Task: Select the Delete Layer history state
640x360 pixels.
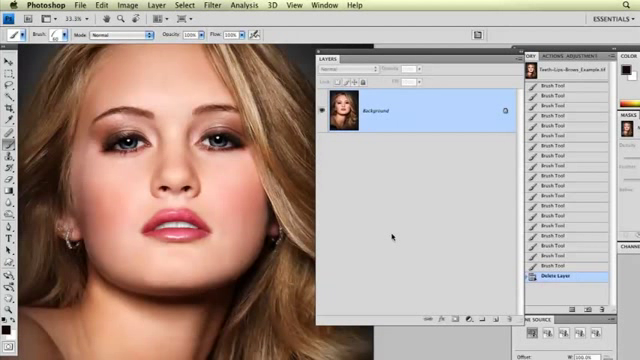Action: tap(567, 276)
